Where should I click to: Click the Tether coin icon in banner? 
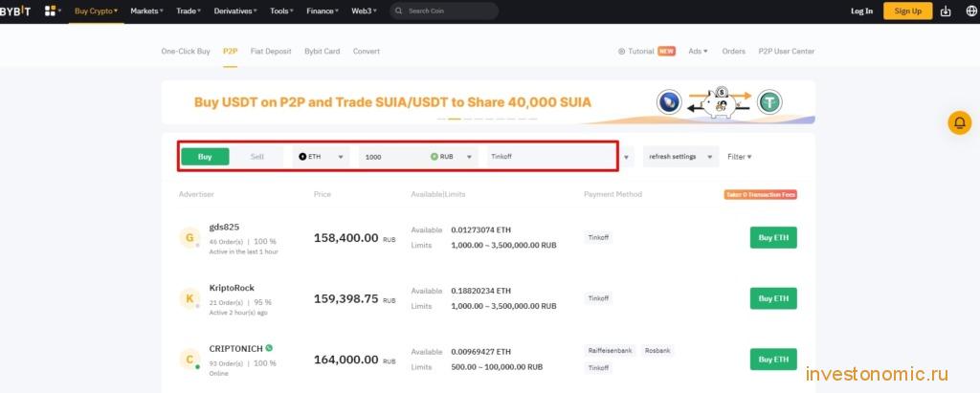click(769, 102)
